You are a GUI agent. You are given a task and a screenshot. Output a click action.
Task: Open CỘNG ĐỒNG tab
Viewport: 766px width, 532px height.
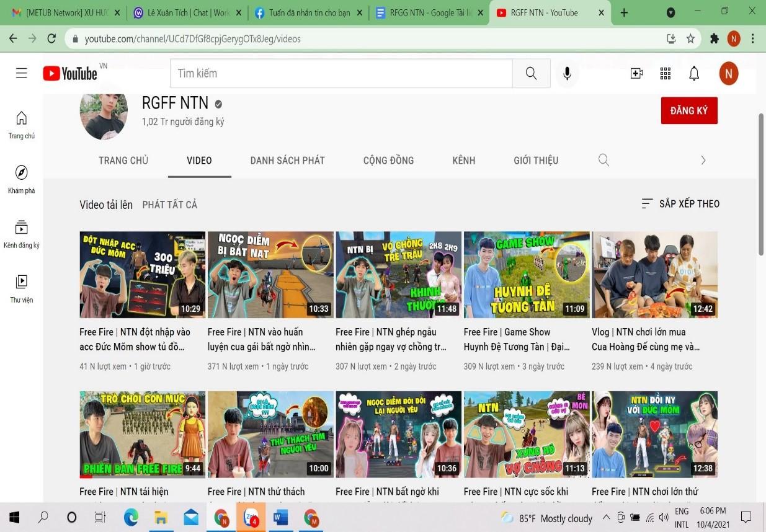[388, 160]
